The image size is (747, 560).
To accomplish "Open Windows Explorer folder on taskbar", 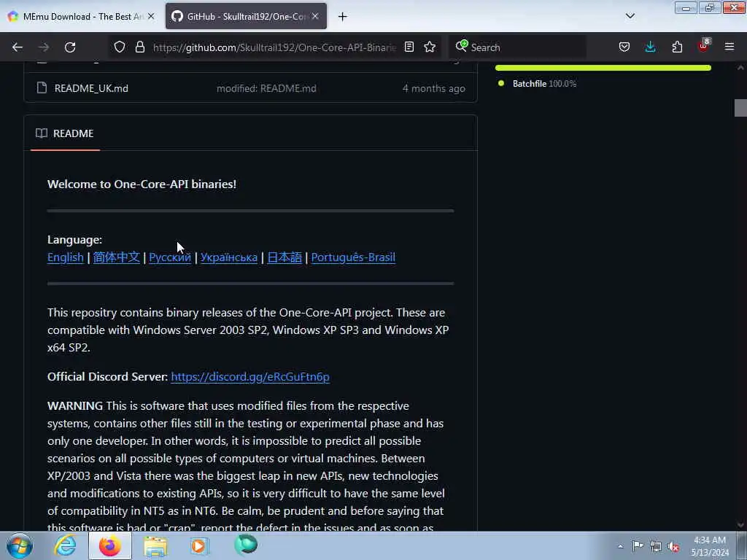I will click(155, 546).
